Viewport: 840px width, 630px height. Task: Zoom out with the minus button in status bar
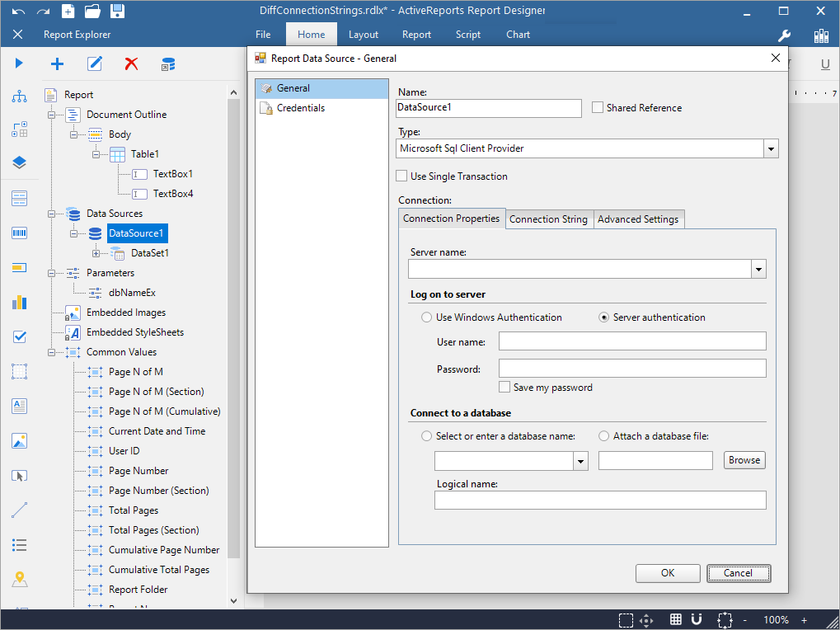[x=745, y=620]
